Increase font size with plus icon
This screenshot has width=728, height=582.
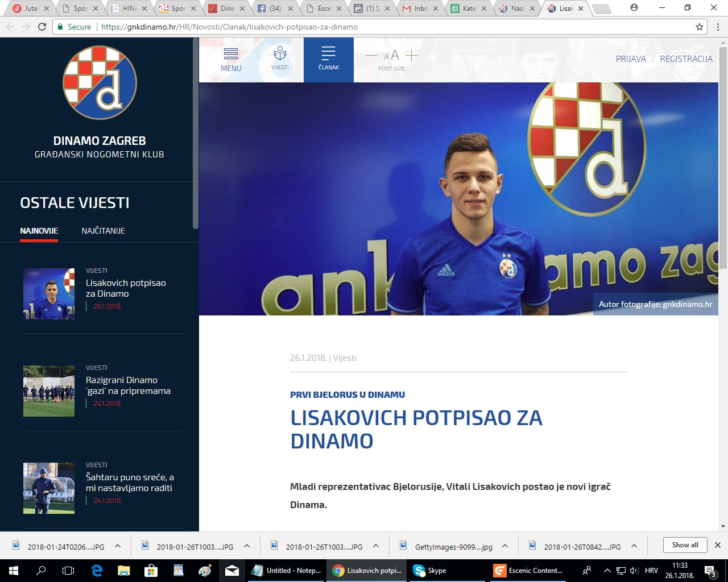pos(412,56)
